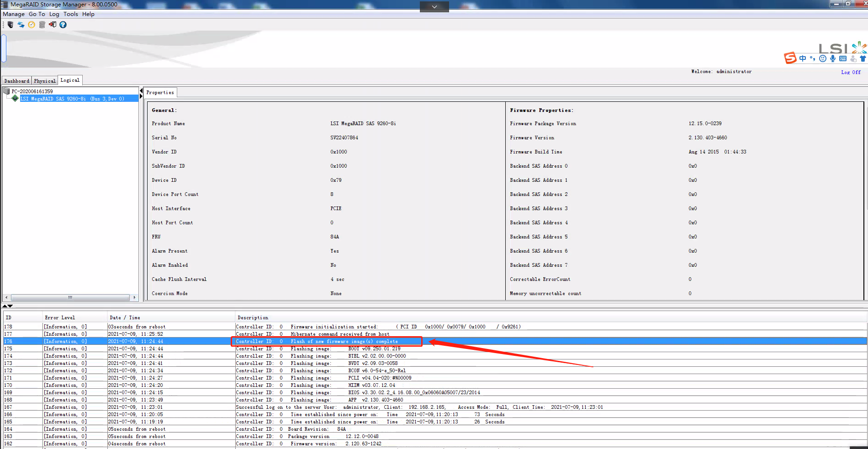This screenshot has width=868, height=449.
Task: Select log row 169 Flashing image BIOS
Action: 435,392
